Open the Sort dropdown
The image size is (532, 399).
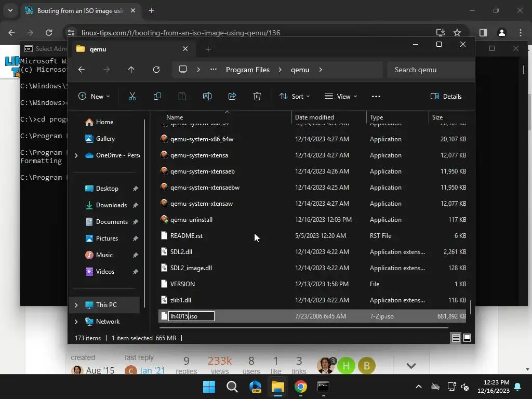[295, 96]
